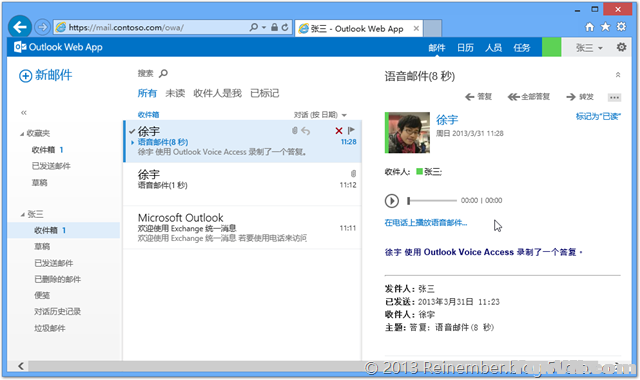Switch to 人员 navigation tab

click(x=493, y=48)
